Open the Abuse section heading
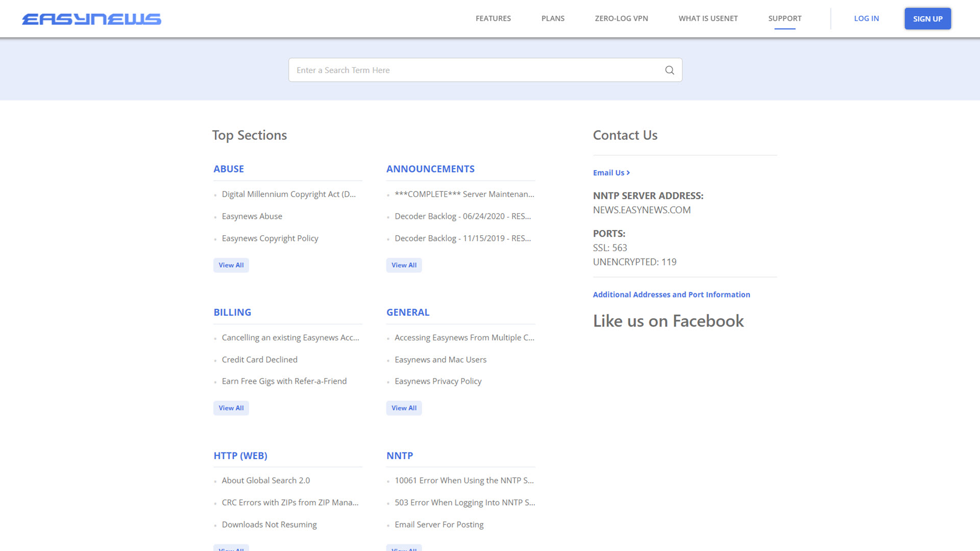Screen dimensions: 980x551 click(x=229, y=169)
